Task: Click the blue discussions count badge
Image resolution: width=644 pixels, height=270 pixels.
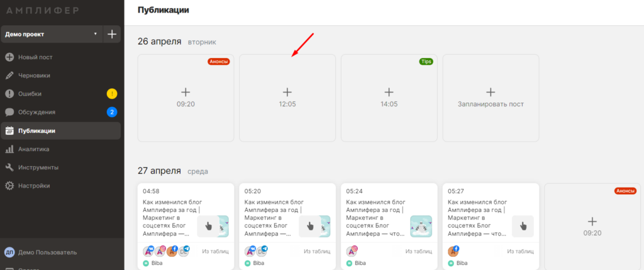Action: point(112,112)
